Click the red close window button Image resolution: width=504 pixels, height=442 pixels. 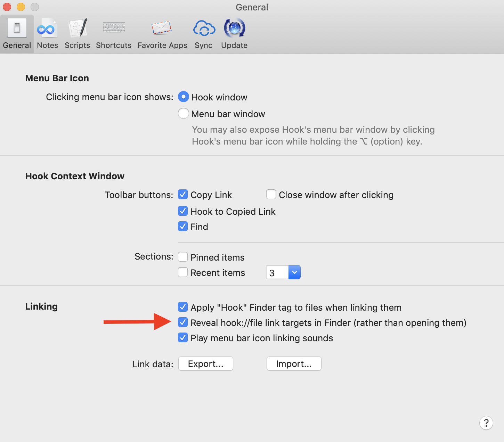(x=7, y=7)
